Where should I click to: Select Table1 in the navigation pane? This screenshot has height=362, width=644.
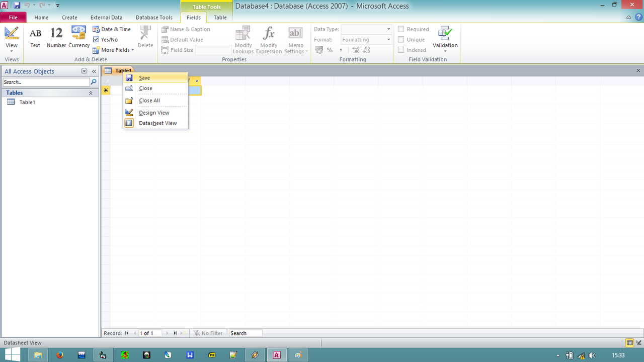[27, 102]
